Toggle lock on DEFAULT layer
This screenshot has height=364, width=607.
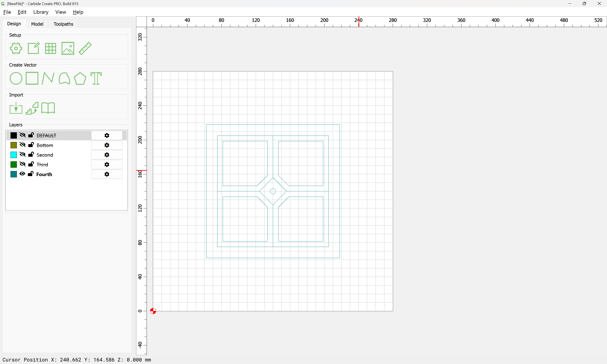[31, 135]
